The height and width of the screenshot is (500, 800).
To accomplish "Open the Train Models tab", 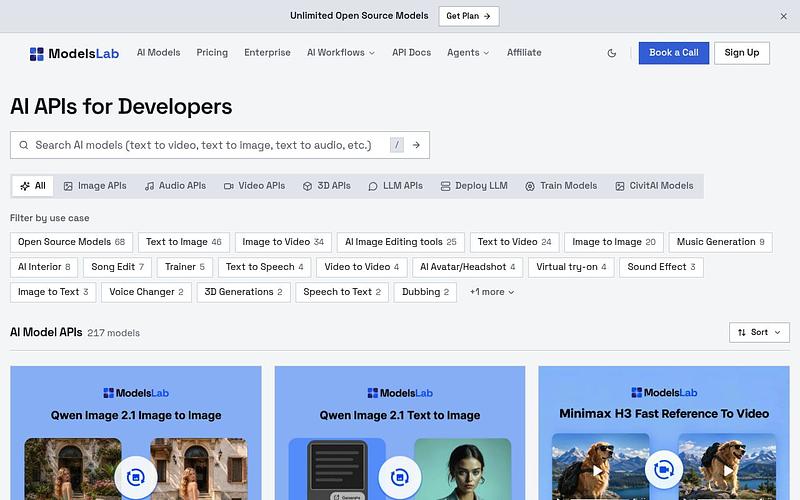I will tap(561, 186).
